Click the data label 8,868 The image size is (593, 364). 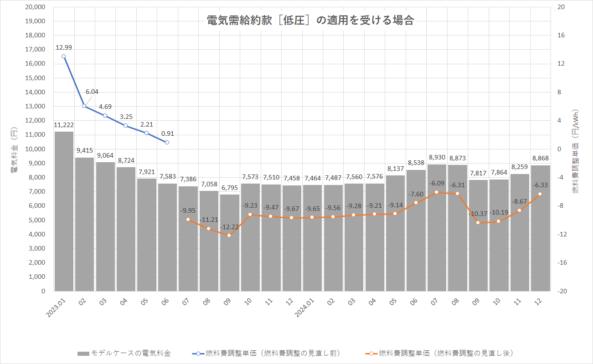540,158
